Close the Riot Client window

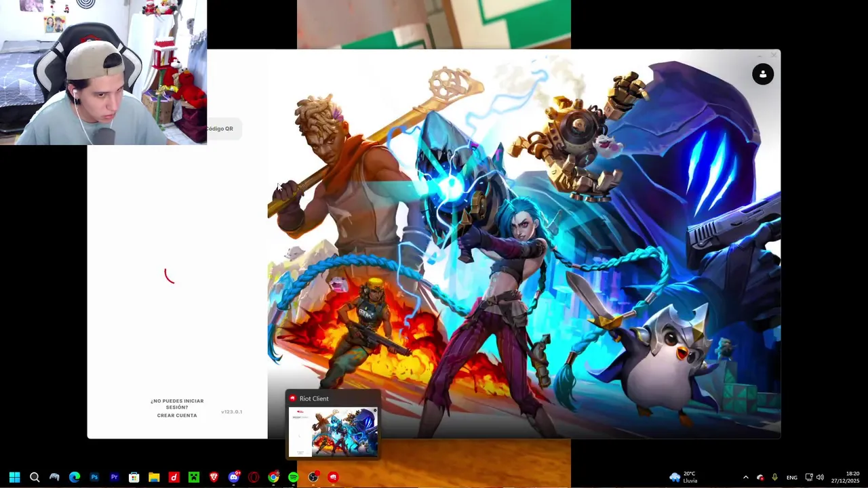(774, 55)
